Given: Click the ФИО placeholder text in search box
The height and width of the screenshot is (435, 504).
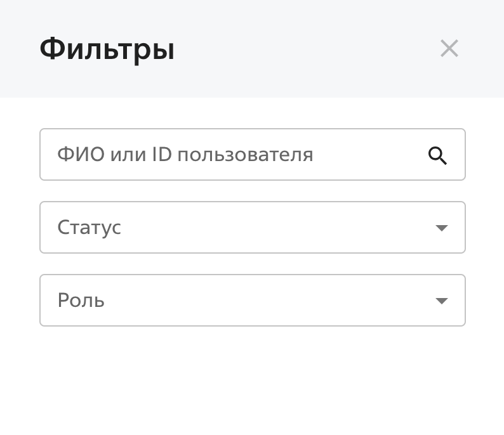Looking at the screenshot, I should pyautogui.click(x=185, y=155).
